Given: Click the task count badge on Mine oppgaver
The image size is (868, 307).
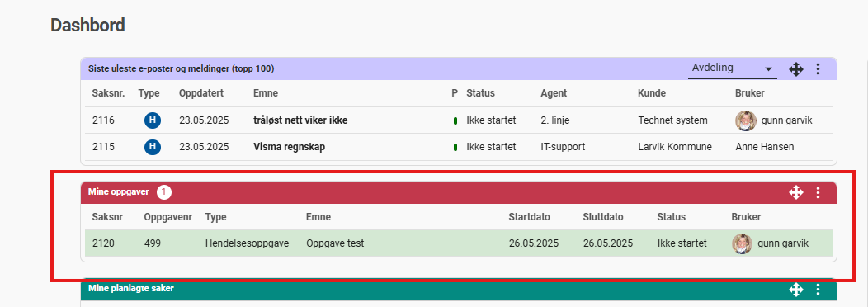Looking at the screenshot, I should click(164, 192).
